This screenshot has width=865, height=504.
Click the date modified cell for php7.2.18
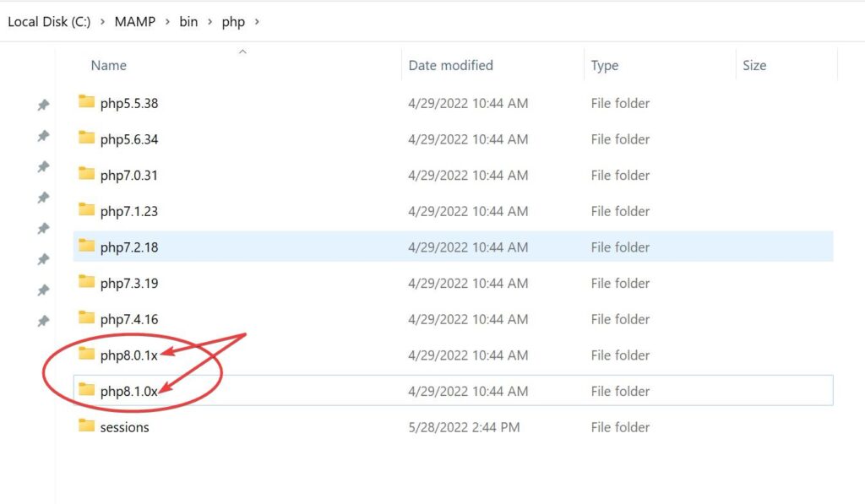pyautogui.click(x=468, y=247)
